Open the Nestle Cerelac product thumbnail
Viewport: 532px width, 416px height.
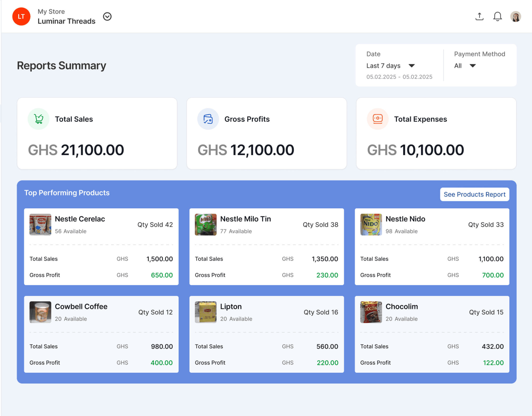(x=40, y=224)
